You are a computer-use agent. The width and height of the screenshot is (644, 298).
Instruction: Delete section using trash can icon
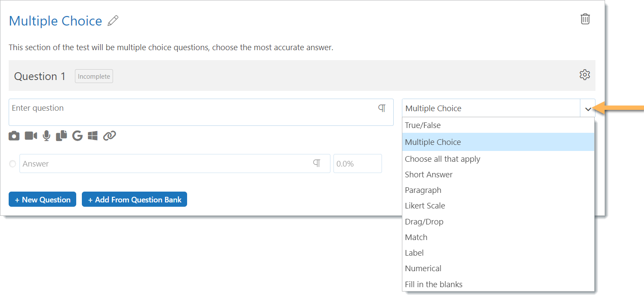585,19
